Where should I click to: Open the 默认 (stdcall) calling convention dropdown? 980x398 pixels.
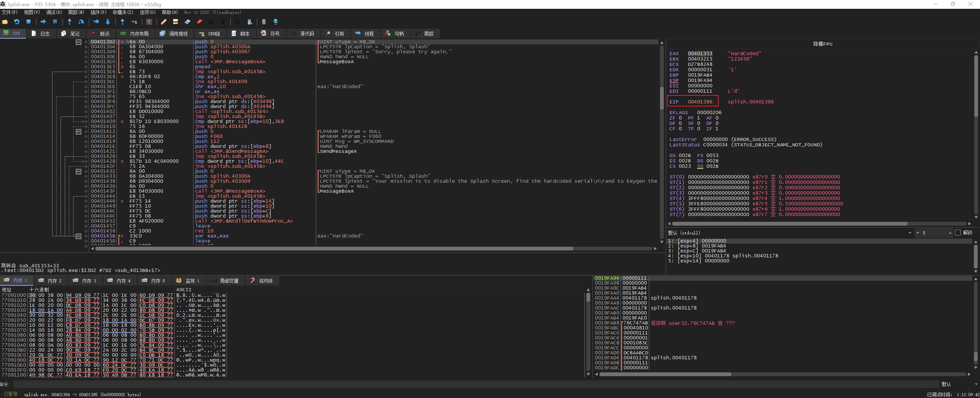(909, 233)
